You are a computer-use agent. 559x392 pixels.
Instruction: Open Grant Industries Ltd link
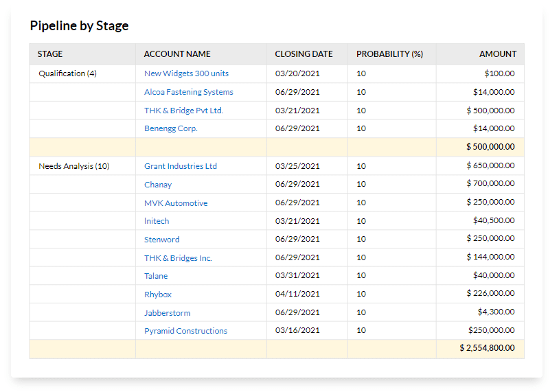coord(181,166)
